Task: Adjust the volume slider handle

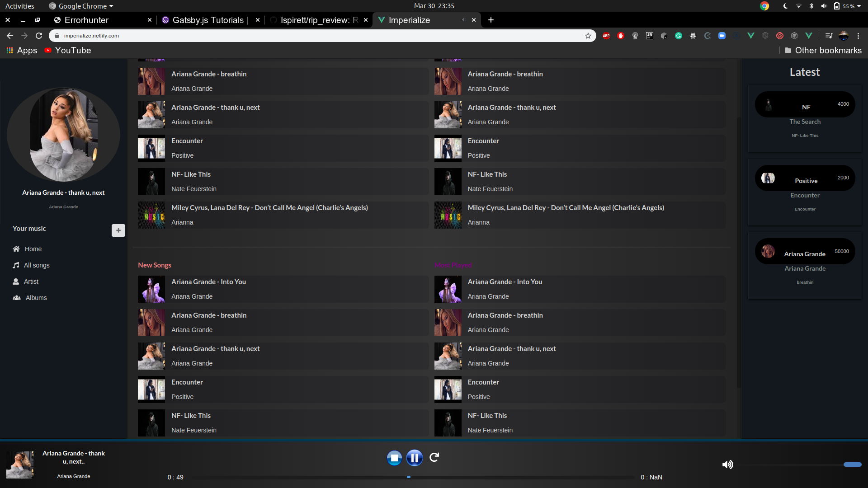Action: click(852, 465)
